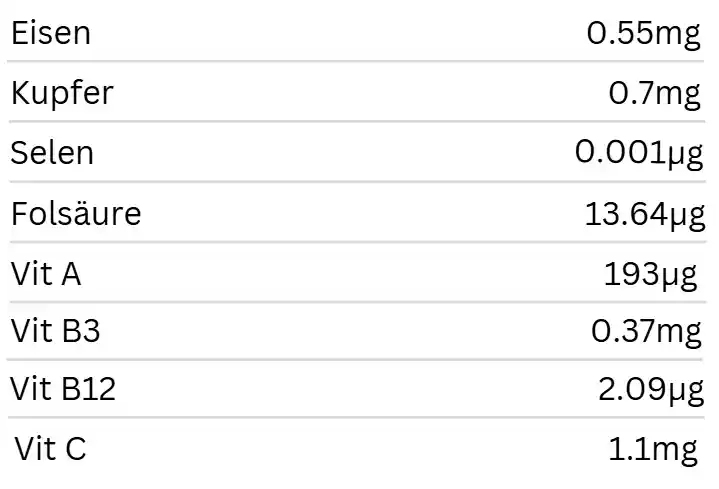Select the 1.1mg vitamin C value
This screenshot has height=489, width=719.
(x=653, y=449)
